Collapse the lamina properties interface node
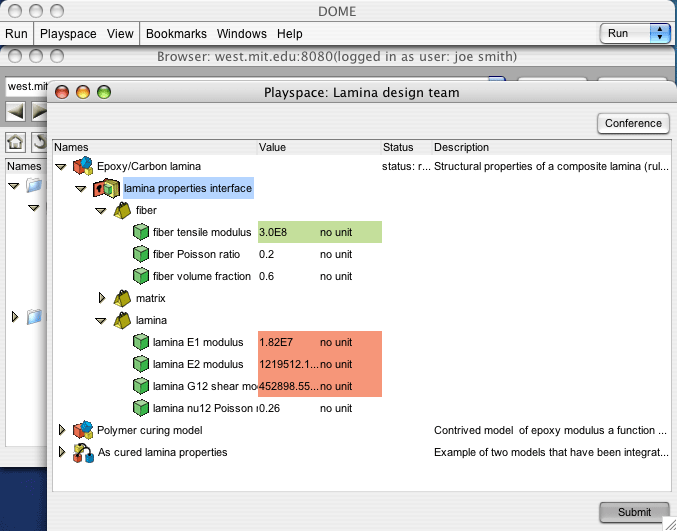 click(81, 189)
